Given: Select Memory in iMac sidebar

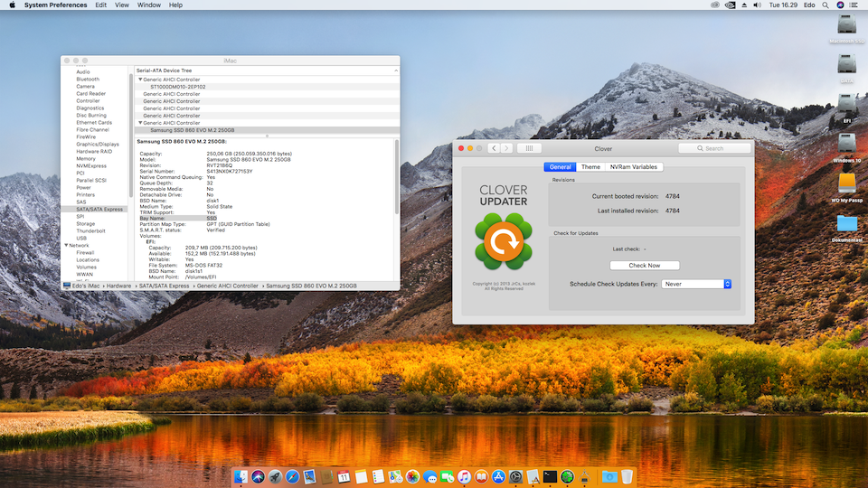Looking at the screenshot, I should click(86, 158).
